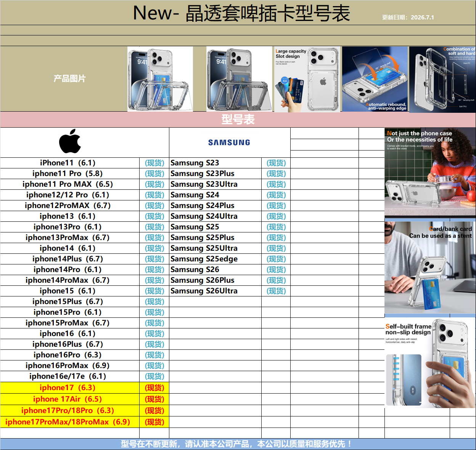
Task: Select the yellow iphone 17Air (6.5) cell
Action: [x=70, y=399]
